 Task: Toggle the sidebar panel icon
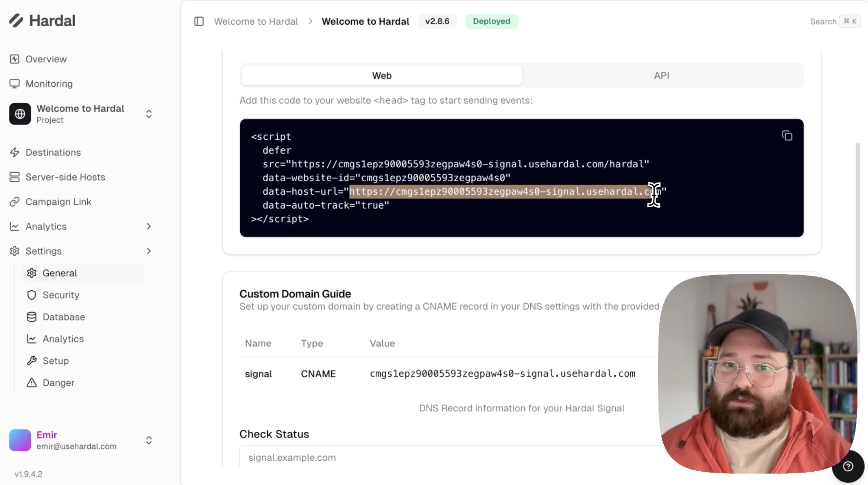coord(199,21)
